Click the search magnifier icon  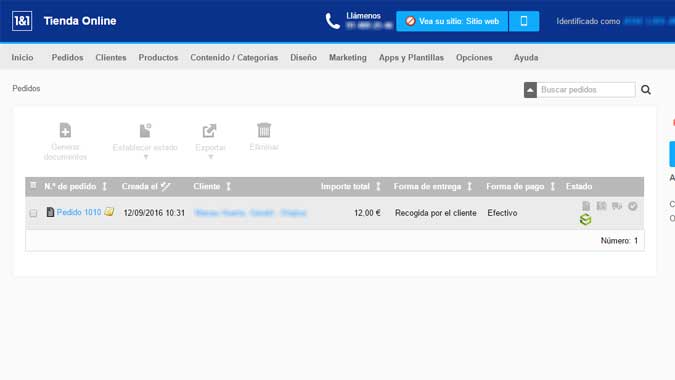[646, 90]
